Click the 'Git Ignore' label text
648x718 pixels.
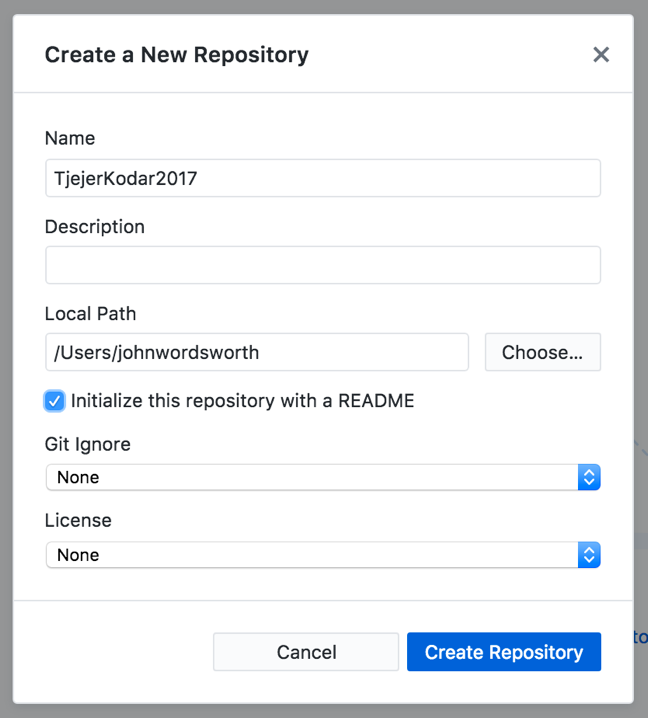tap(88, 443)
